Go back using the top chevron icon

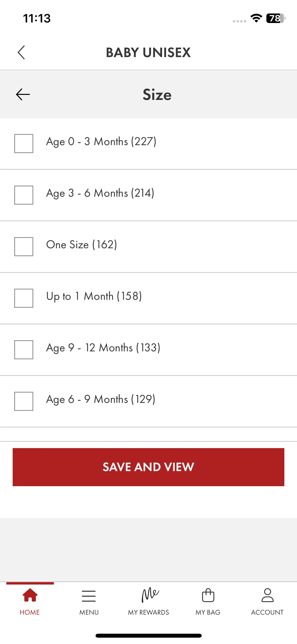click(21, 52)
